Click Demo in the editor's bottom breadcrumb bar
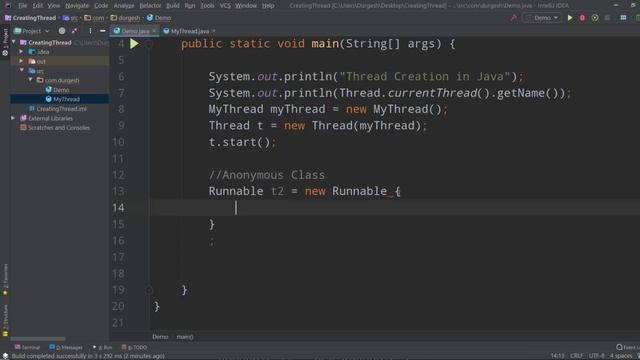Screen dimensions: 640x360 point(160,337)
